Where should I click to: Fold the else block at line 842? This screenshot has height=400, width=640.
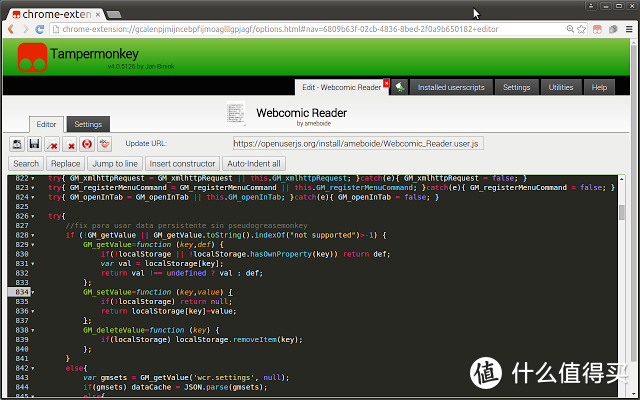click(x=33, y=368)
